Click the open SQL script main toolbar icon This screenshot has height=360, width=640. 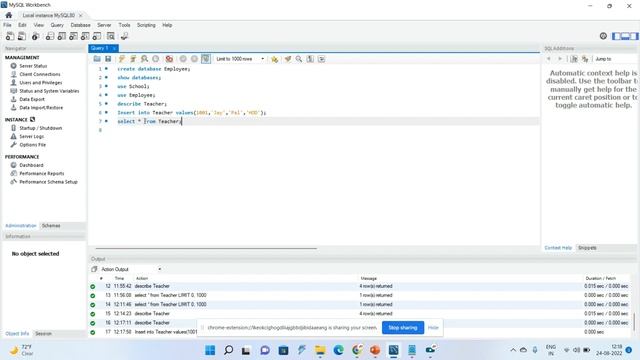pos(22,36)
